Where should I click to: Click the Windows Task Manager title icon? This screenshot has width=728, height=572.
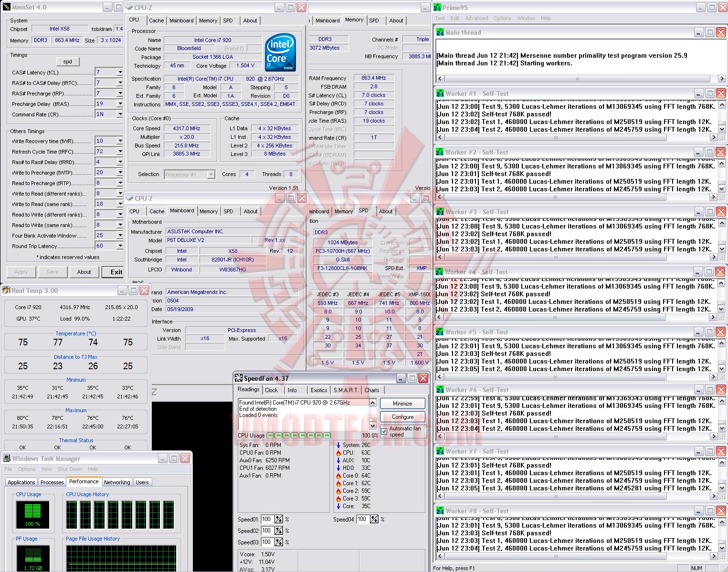(7, 458)
